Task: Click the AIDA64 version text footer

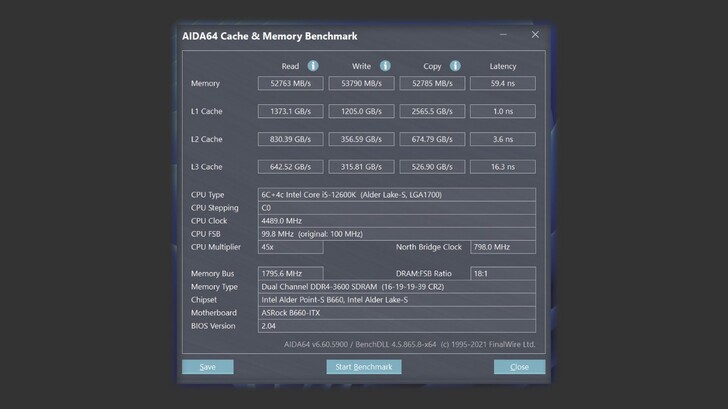Action: point(410,344)
